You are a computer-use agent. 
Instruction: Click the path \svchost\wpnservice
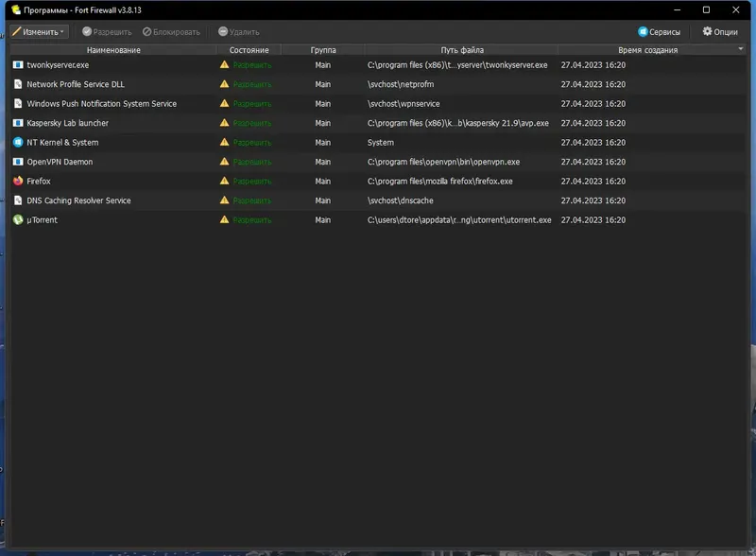[x=404, y=103]
